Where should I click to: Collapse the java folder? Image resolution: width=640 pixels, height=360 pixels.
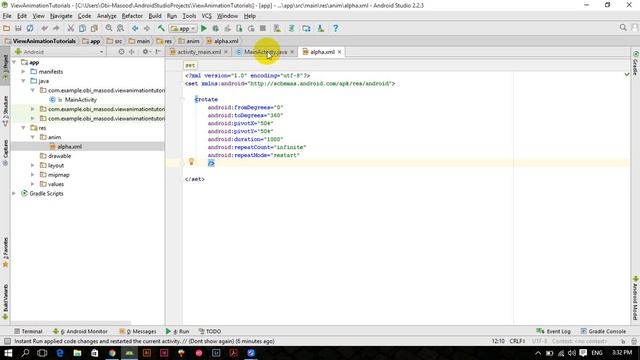pos(24,81)
